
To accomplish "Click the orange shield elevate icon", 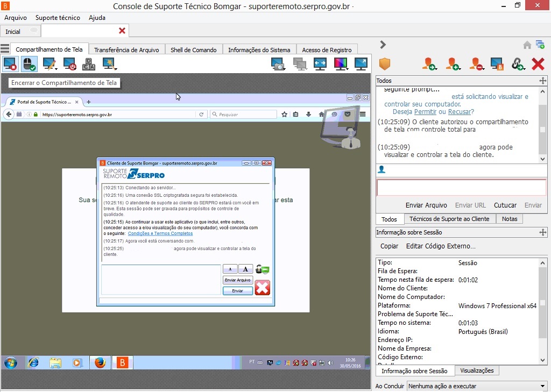I will pos(385,64).
